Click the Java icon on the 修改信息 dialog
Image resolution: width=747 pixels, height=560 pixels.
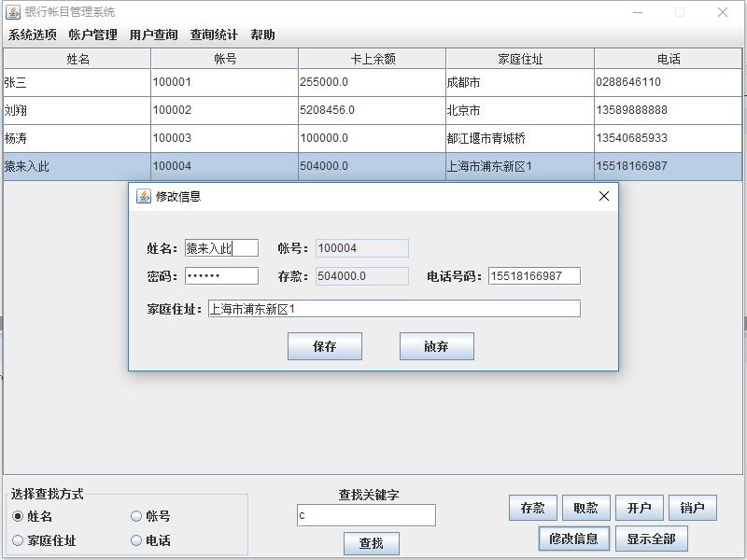145,197
